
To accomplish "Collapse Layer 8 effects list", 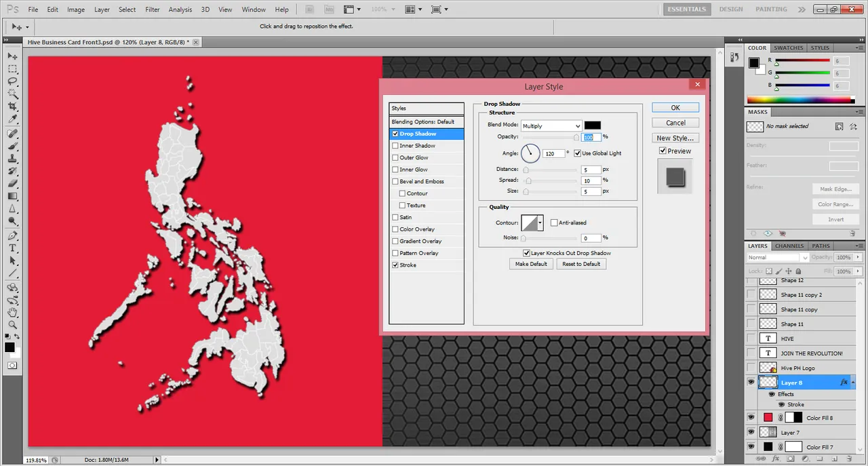I will [853, 383].
